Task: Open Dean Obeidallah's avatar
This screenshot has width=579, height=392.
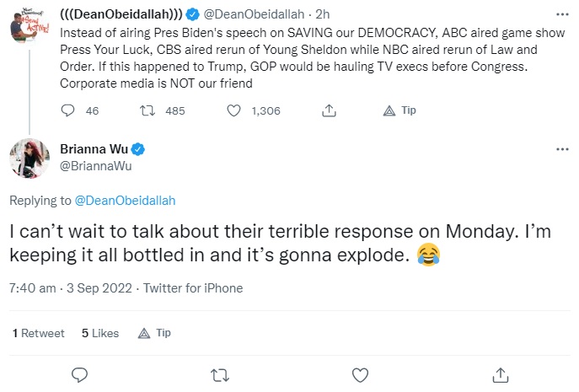Action: tap(29, 26)
